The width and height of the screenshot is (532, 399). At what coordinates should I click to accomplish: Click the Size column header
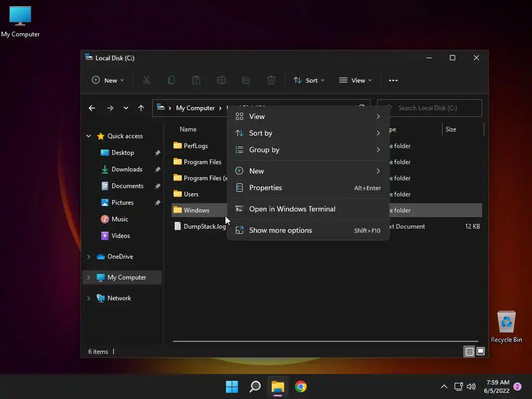pos(451,129)
